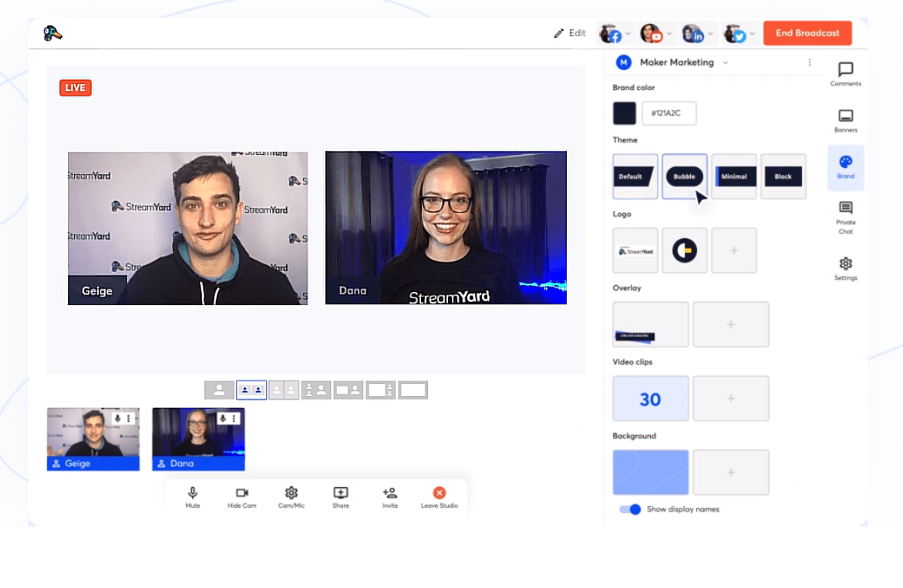The width and height of the screenshot is (903, 588).
Task: Open Geige's thumbnail three-dot menu
Action: [129, 418]
